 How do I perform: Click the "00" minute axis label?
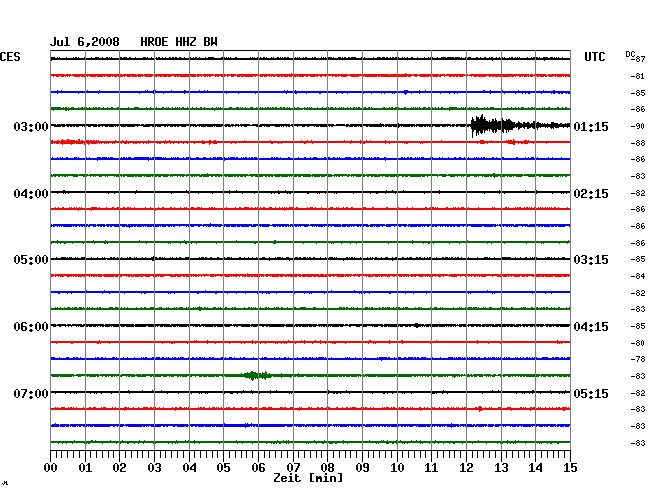tap(51, 468)
